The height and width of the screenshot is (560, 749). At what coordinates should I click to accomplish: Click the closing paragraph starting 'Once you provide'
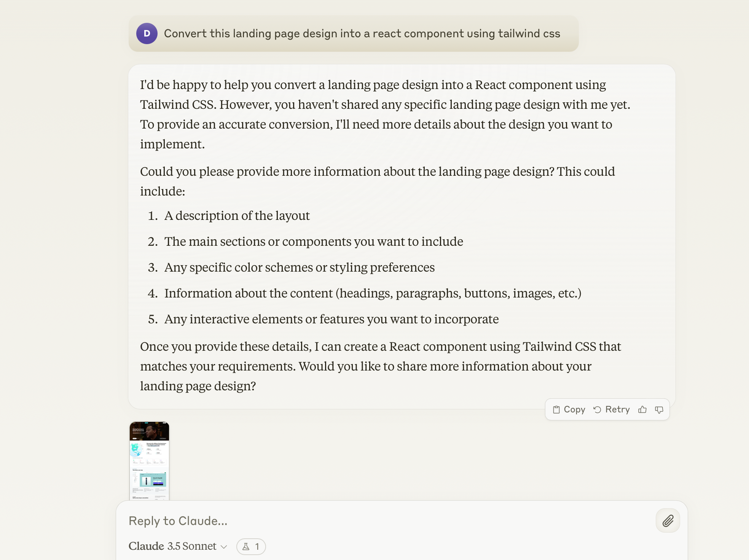381,366
